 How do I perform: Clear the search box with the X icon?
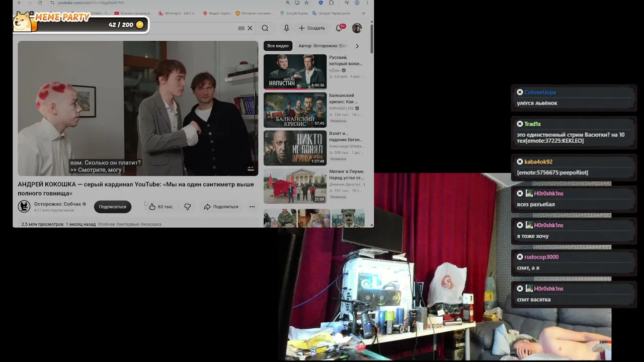click(x=250, y=28)
